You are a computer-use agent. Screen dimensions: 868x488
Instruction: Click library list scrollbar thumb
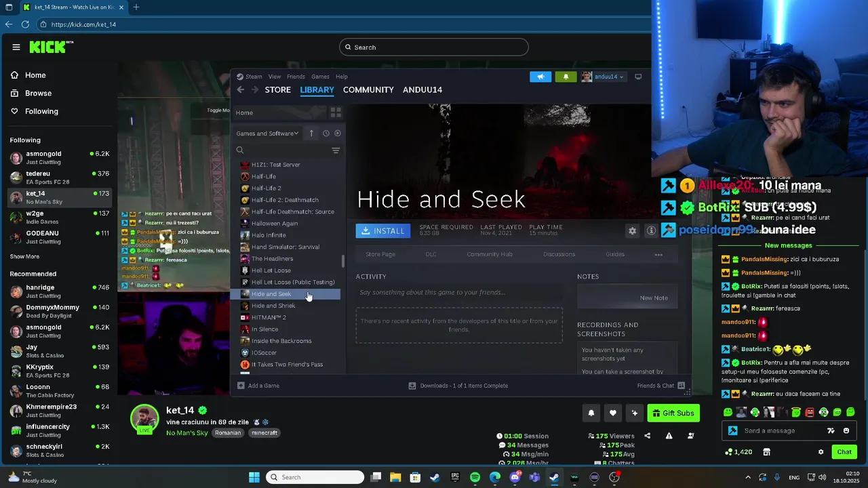tap(343, 261)
